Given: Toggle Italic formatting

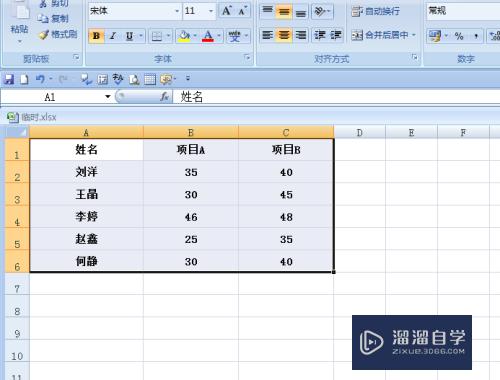Looking at the screenshot, I should click(113, 36).
